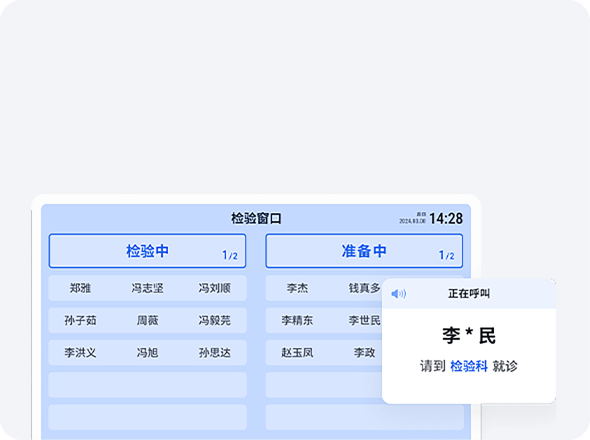The height and width of the screenshot is (440, 590).
Task: Click the 1/2 page indicator in 检验中
Action: (230, 255)
